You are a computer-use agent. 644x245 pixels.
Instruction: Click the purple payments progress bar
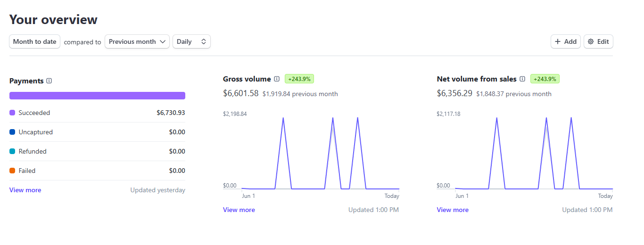point(97,96)
